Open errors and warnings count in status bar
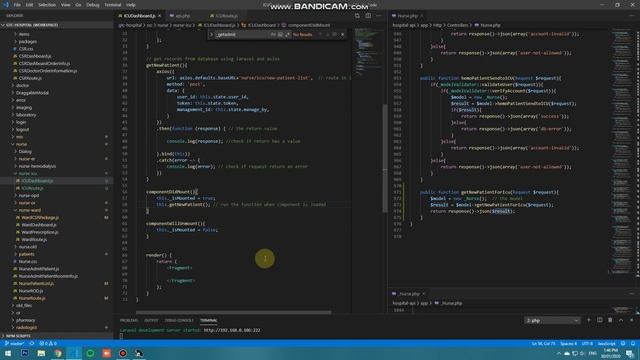 click(x=48, y=344)
